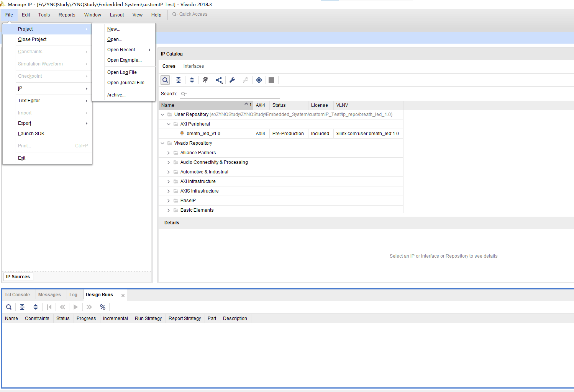
Task: Expand the Basic Elements folder
Action: pos(169,210)
